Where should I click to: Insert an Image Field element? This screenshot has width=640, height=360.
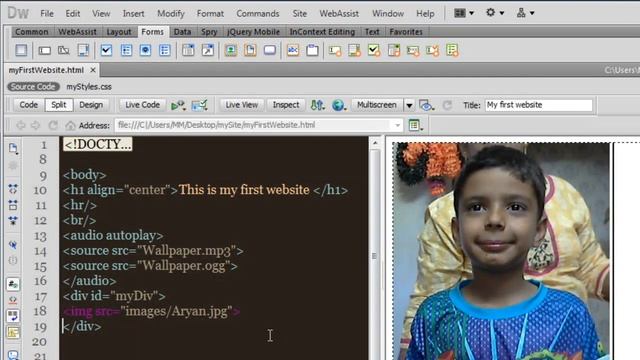coord(231,50)
